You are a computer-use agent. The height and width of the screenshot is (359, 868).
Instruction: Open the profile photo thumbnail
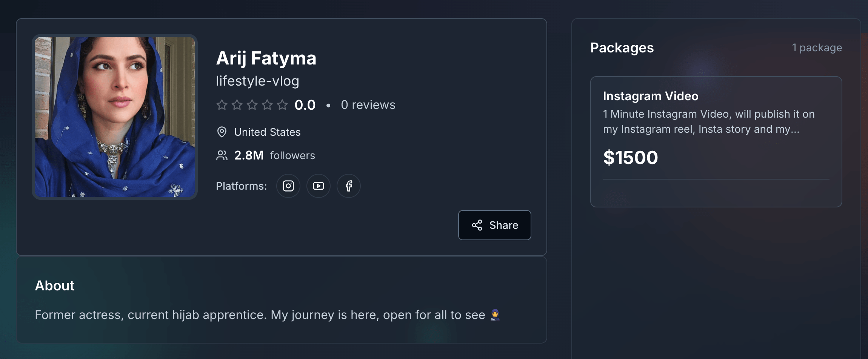point(115,117)
